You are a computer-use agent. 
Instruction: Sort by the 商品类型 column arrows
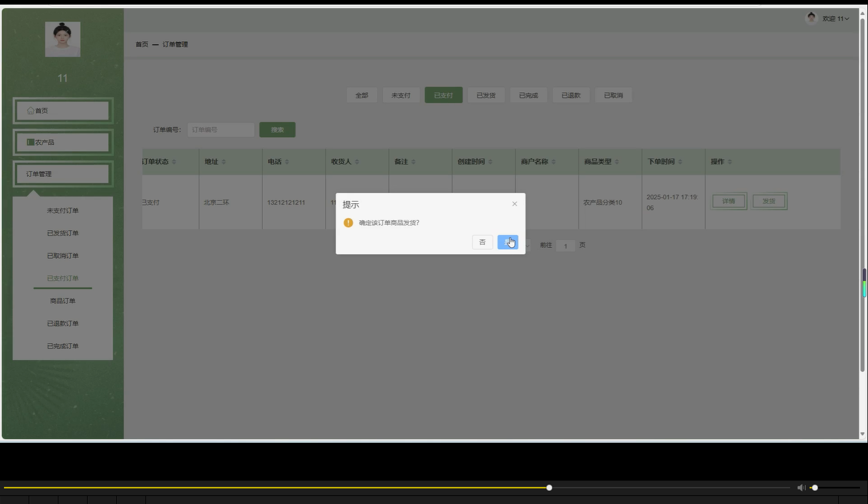tap(617, 162)
